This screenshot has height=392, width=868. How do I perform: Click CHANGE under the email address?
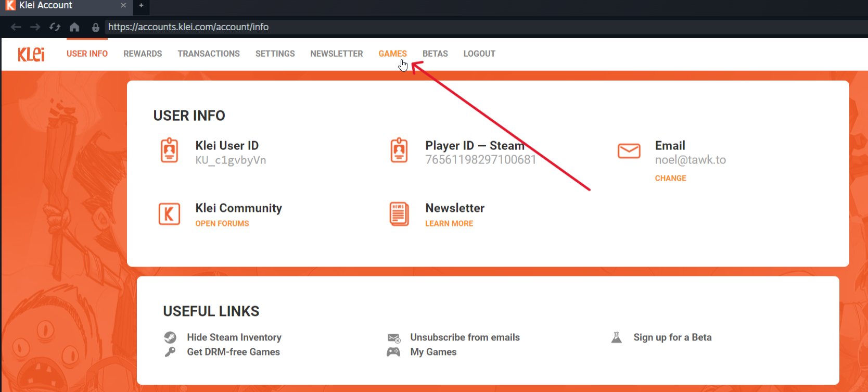(x=670, y=178)
